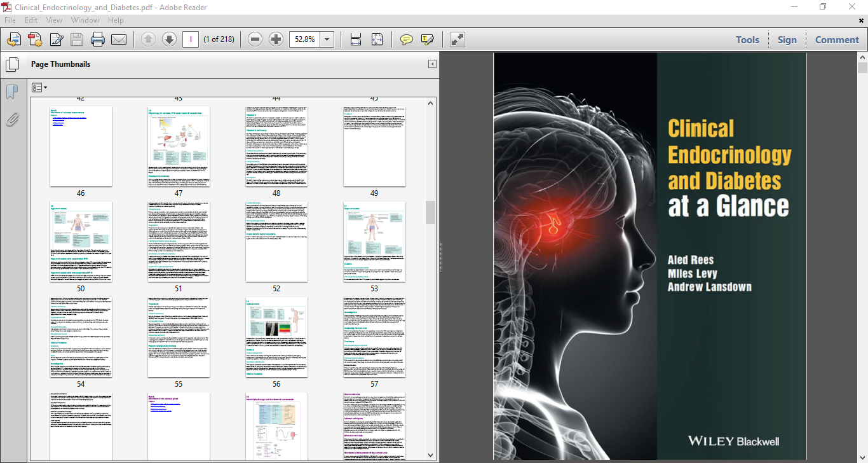Add a sticky note comment
The height and width of the screenshot is (463, 868).
click(x=407, y=39)
